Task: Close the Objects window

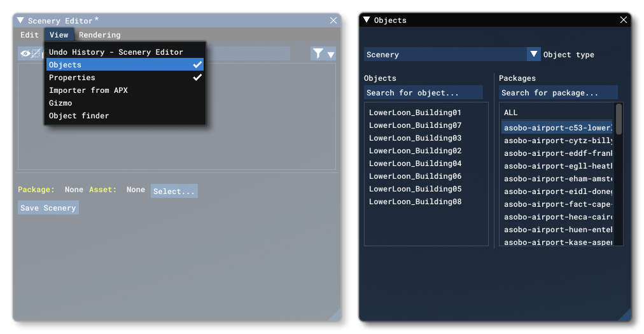Action: point(623,20)
